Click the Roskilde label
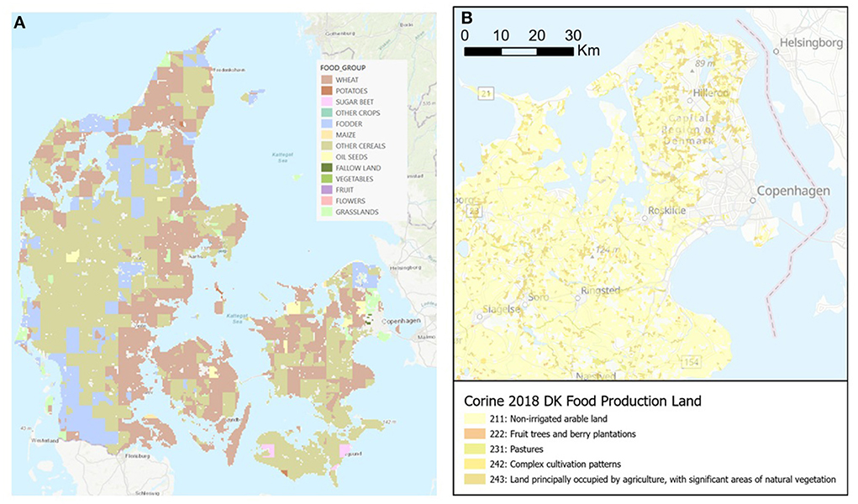This screenshot has height=504, width=858. coord(666,211)
